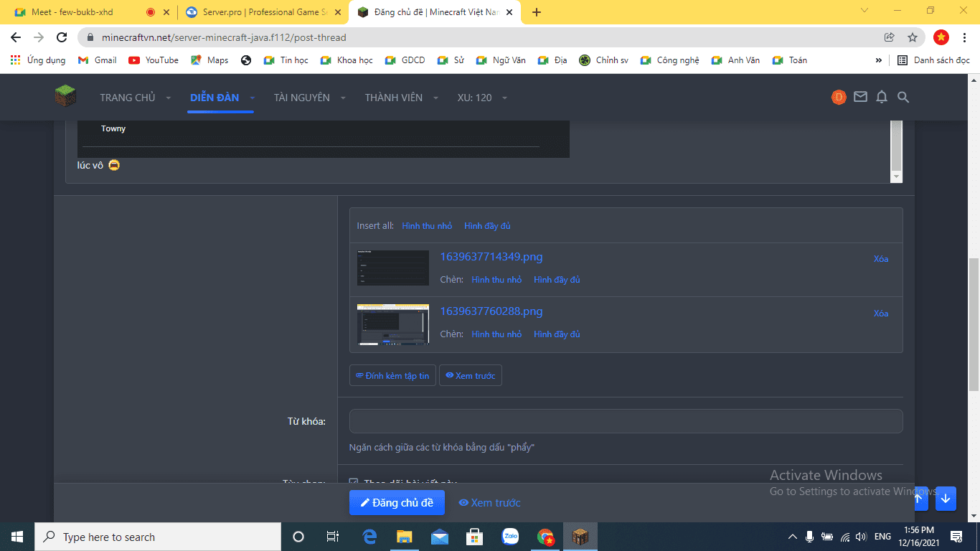Expand the XU: 120 dropdown arrow

pos(504,98)
